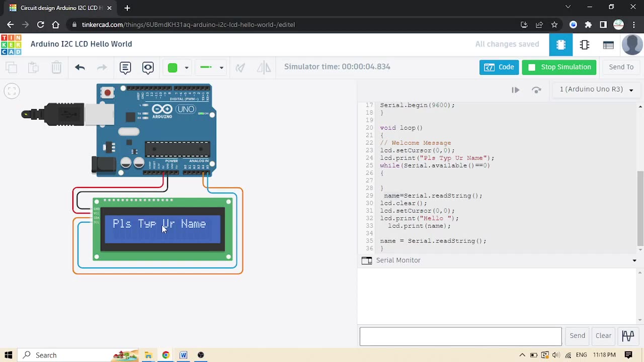The height and width of the screenshot is (362, 644).
Task: Close the Circuit design browser tab
Action: [110, 8]
